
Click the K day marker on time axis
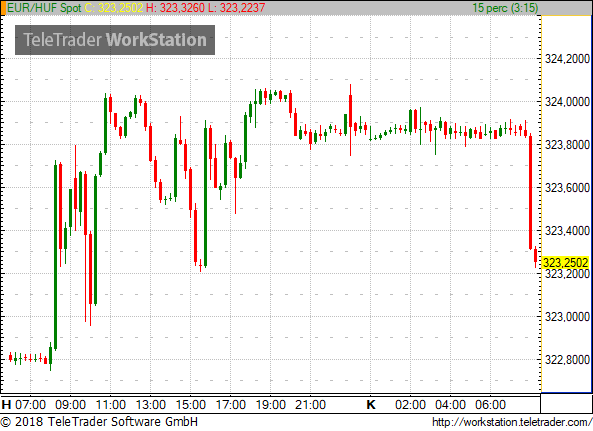click(371, 405)
